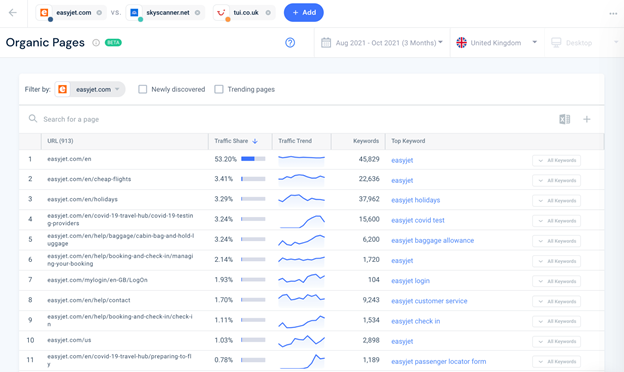Select URL easyjet.com/mylogin/en-GB/LogOn
624x372 pixels.
coord(97,280)
